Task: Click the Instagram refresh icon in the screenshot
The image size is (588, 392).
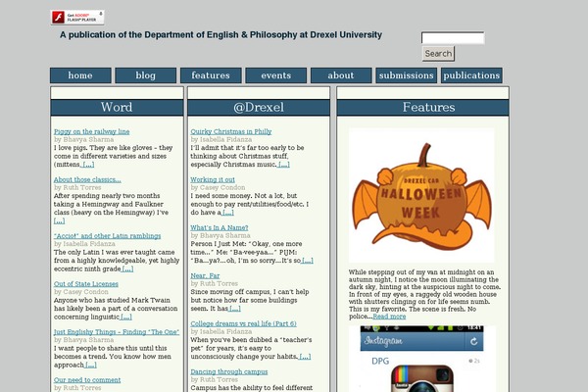Action: [x=473, y=341]
